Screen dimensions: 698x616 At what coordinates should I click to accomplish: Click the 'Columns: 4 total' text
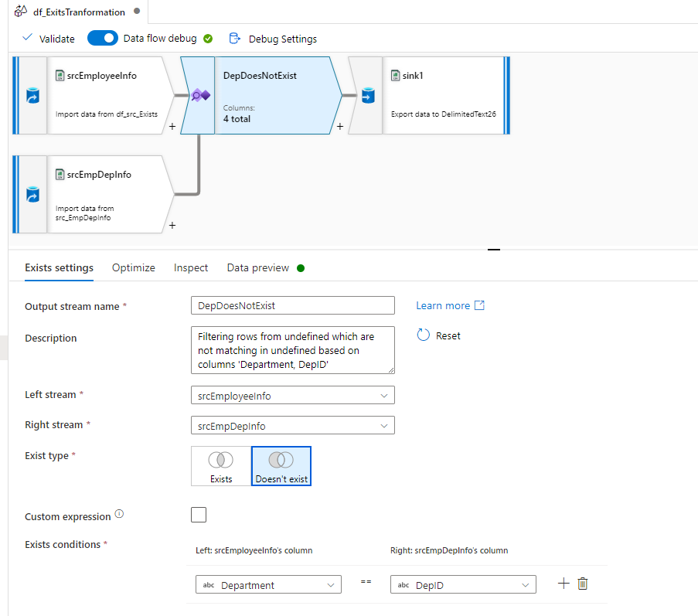(x=239, y=114)
